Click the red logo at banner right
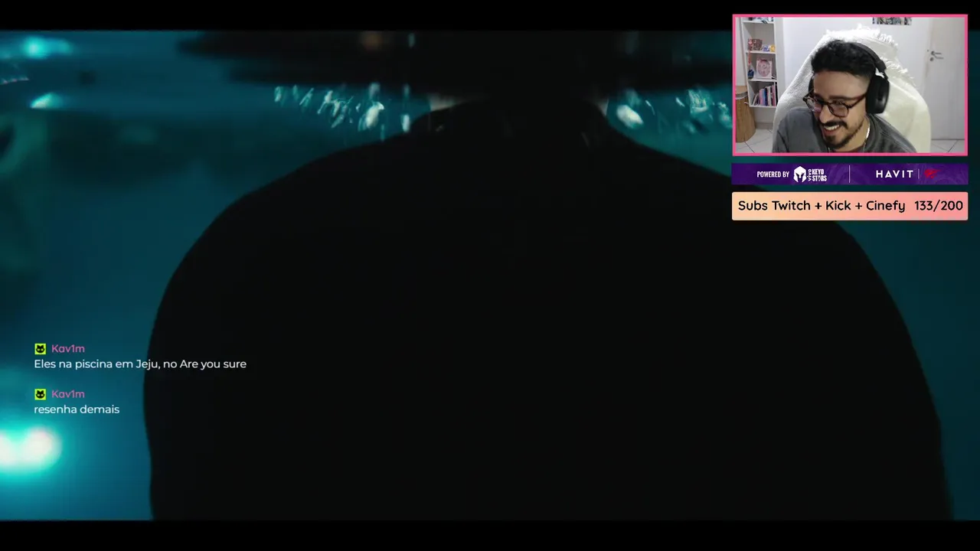The height and width of the screenshot is (551, 980). 930,174
